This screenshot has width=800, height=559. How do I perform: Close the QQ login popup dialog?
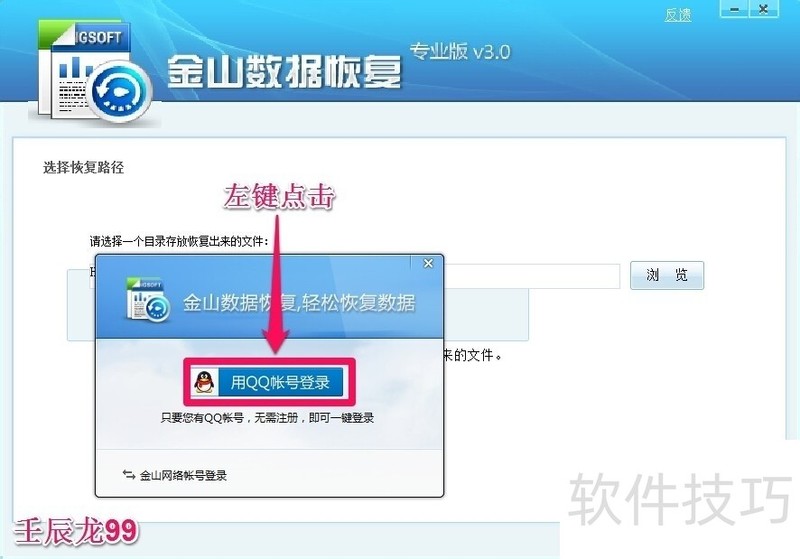pyautogui.click(x=428, y=263)
